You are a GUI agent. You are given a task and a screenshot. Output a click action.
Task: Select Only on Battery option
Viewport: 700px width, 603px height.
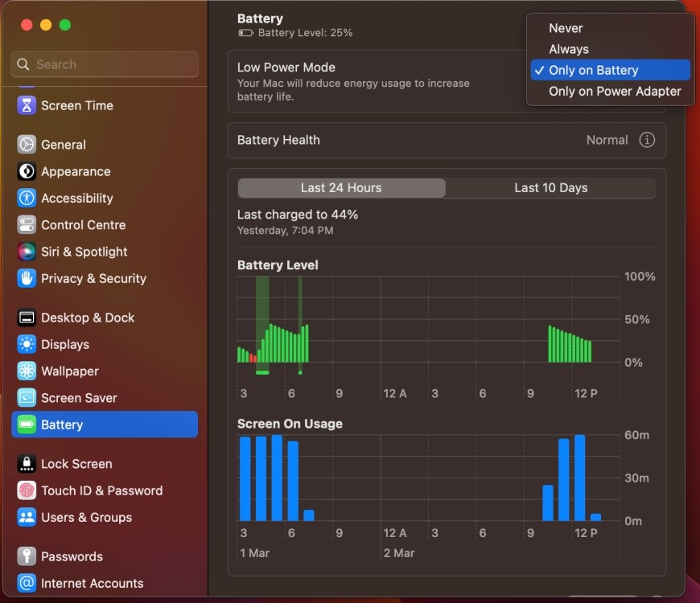610,70
